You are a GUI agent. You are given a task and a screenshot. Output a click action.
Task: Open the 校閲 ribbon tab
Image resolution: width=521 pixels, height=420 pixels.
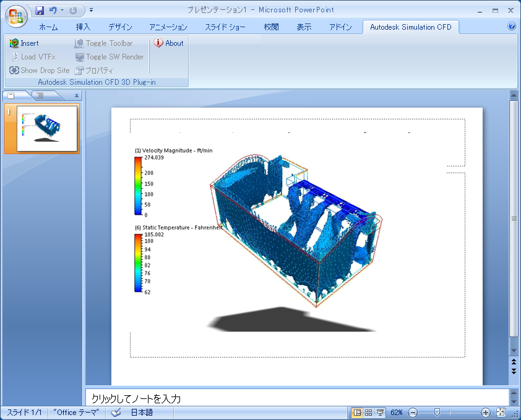[x=271, y=27]
